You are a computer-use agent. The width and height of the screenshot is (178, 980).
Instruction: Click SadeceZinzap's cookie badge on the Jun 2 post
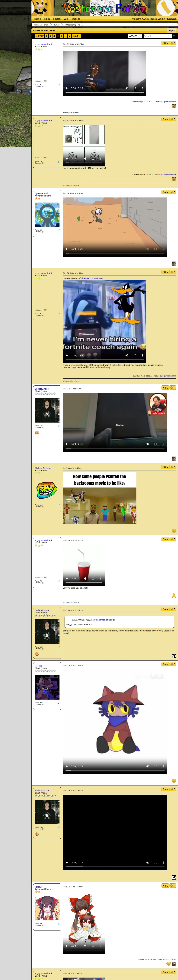37,433
